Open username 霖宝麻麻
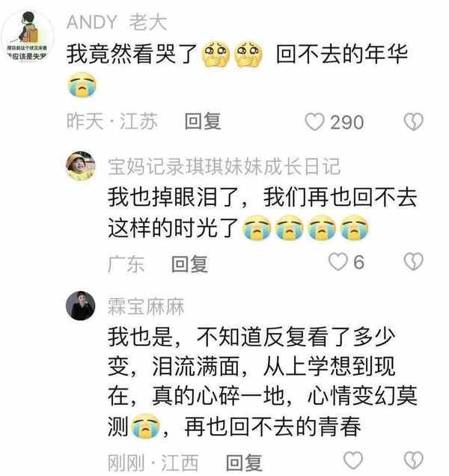 [146, 306]
